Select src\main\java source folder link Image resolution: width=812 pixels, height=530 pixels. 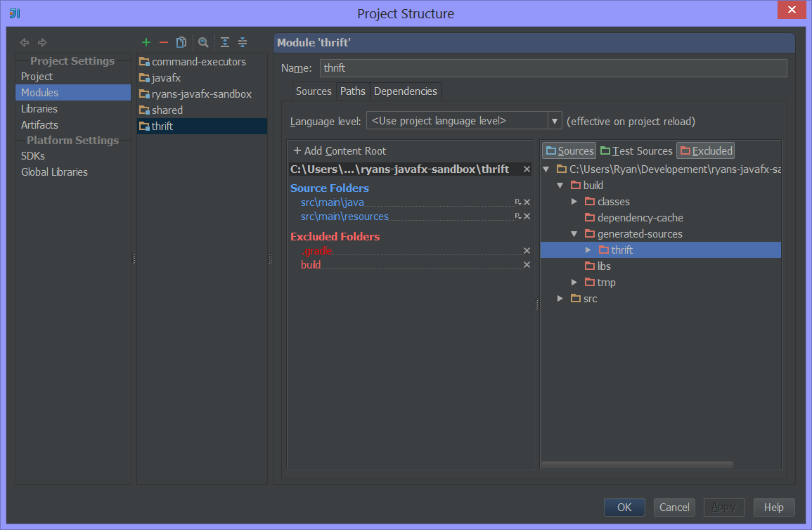(333, 202)
